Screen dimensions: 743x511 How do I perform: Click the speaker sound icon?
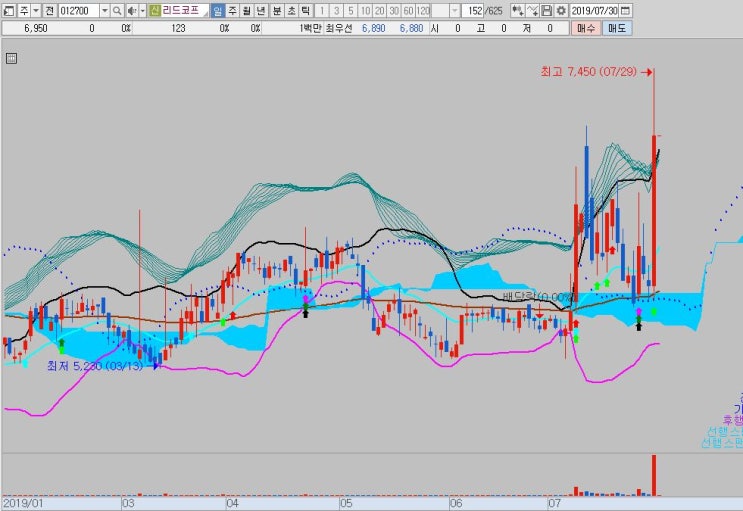132,10
